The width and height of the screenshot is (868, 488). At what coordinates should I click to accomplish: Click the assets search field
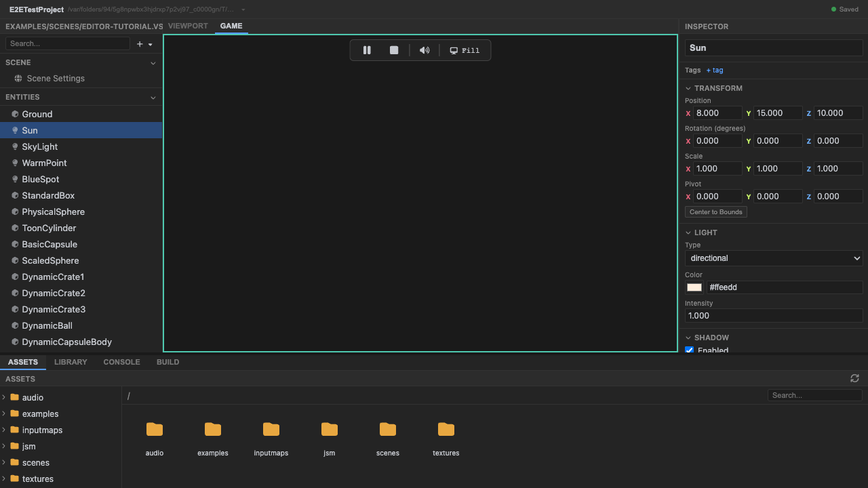814,395
